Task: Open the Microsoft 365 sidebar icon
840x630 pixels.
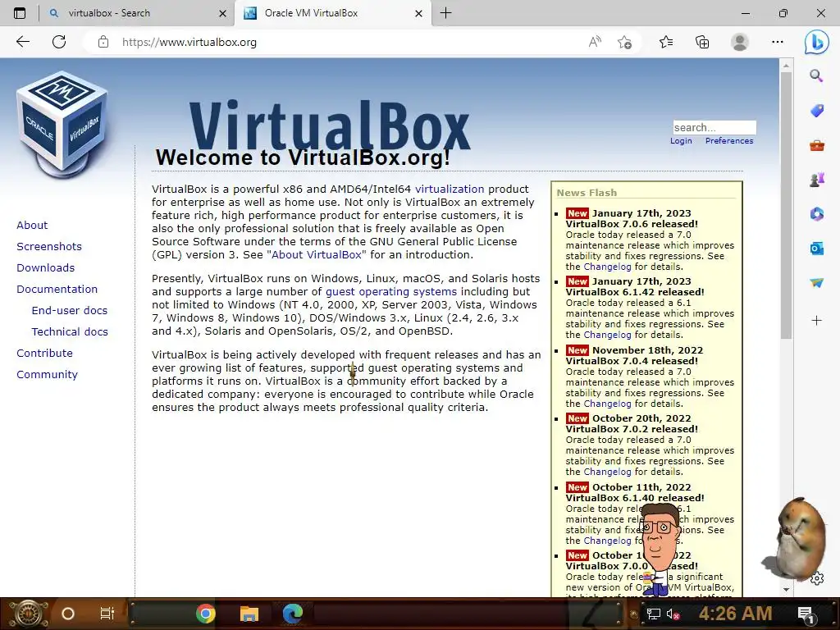Action: pyautogui.click(x=816, y=214)
